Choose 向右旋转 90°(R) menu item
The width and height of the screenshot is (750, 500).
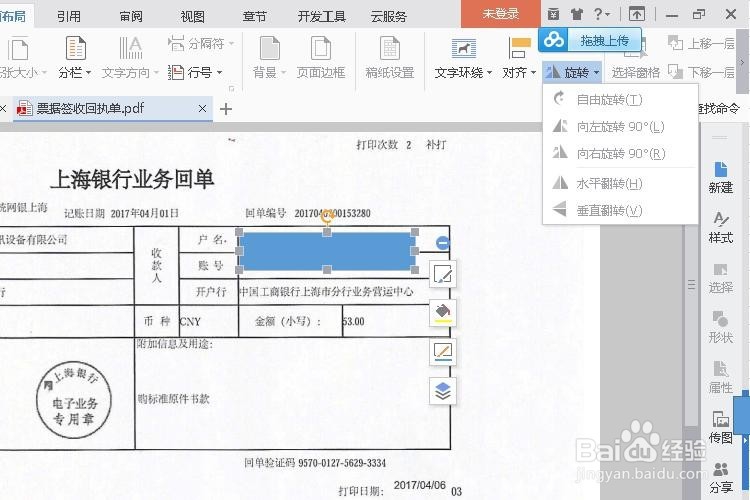click(620, 154)
